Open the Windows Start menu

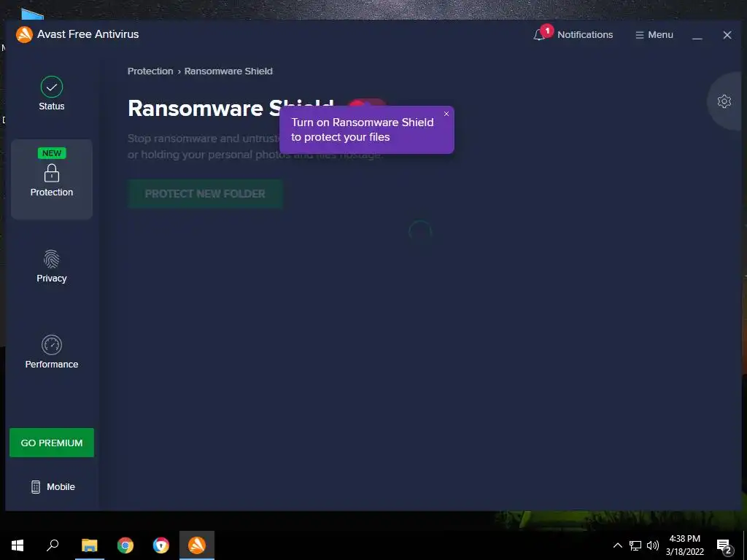[x=18, y=545]
